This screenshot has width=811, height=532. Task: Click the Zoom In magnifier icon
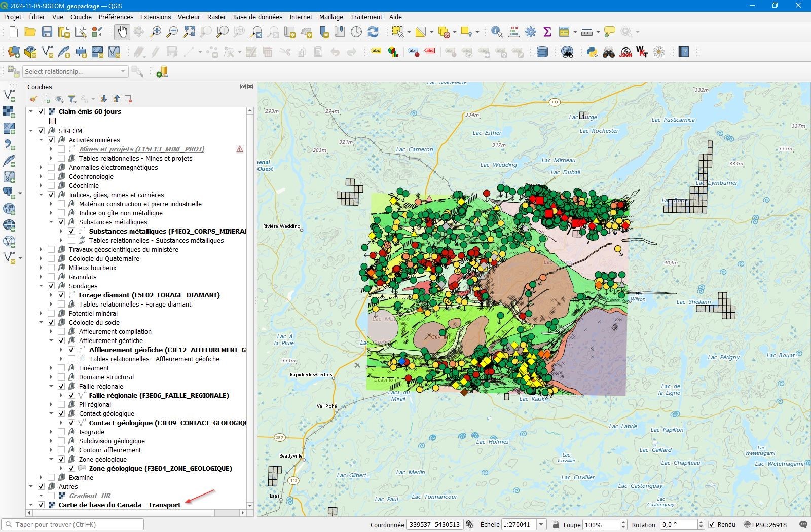pyautogui.click(x=156, y=32)
